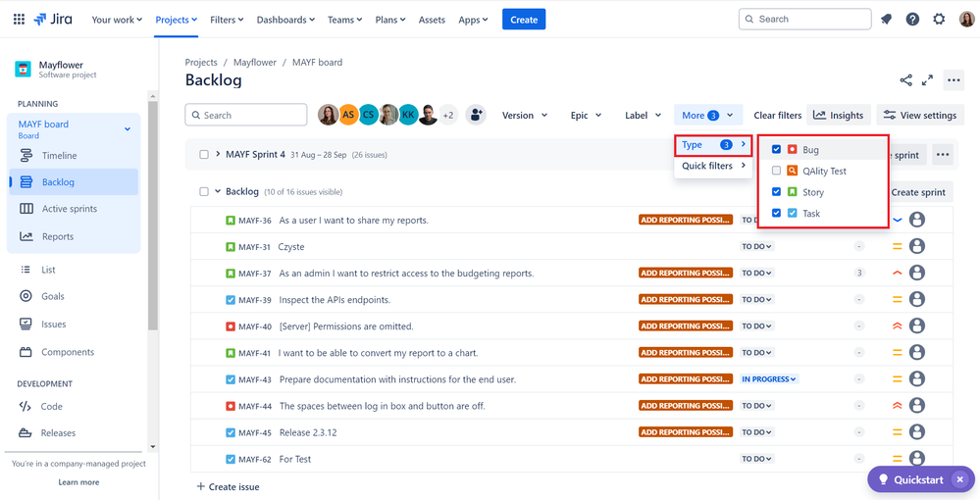980x500 pixels.
Task: Open View settings
Action: click(x=920, y=115)
